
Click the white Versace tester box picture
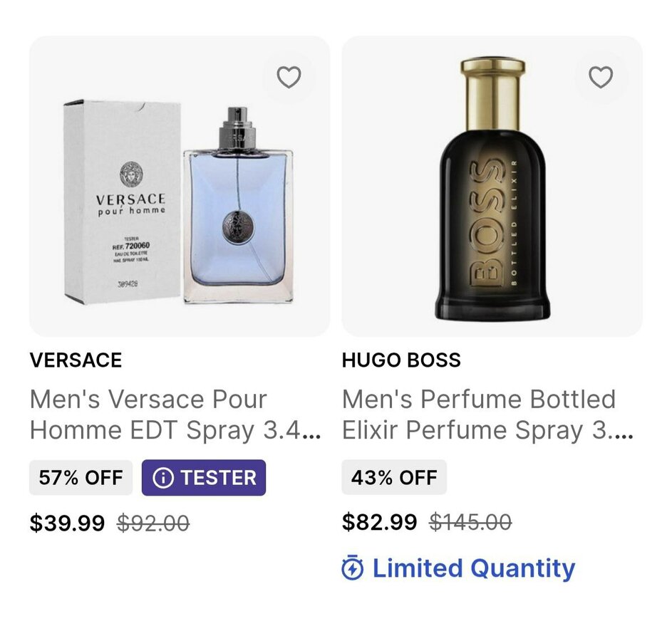(123, 202)
